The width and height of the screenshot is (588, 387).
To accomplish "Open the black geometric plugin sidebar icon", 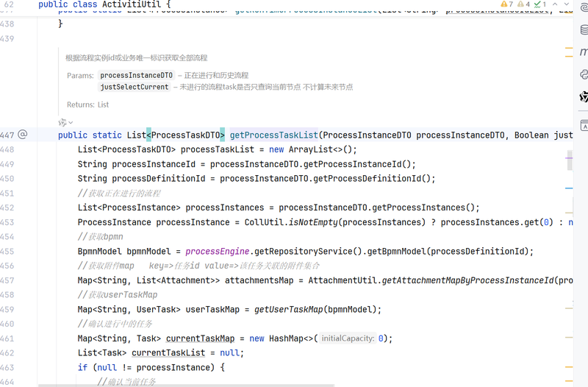I will 584,97.
